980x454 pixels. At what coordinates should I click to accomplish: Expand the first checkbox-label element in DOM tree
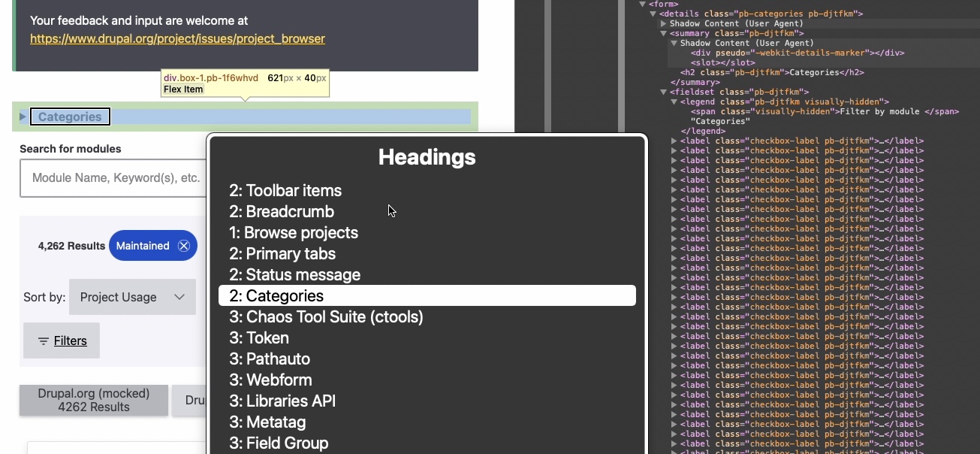click(x=675, y=141)
